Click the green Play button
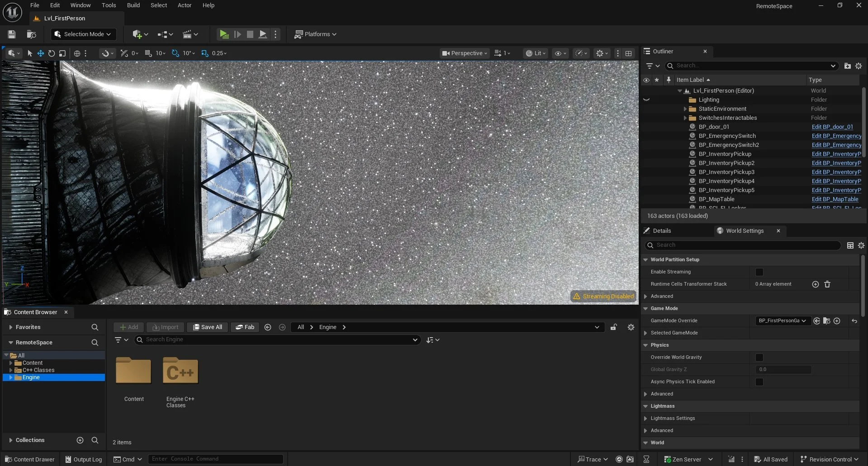This screenshot has height=466, width=868. click(224, 34)
